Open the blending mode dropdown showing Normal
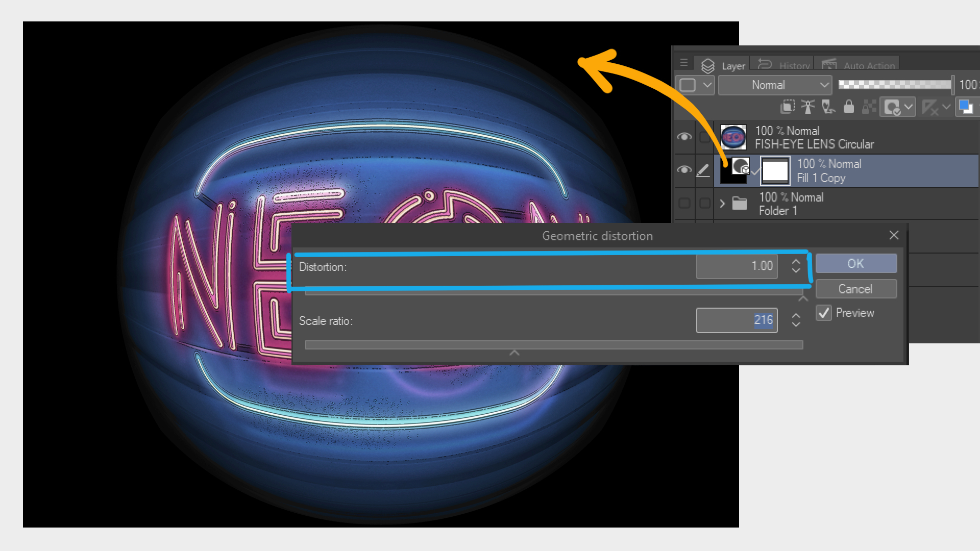980x551 pixels. pos(775,85)
